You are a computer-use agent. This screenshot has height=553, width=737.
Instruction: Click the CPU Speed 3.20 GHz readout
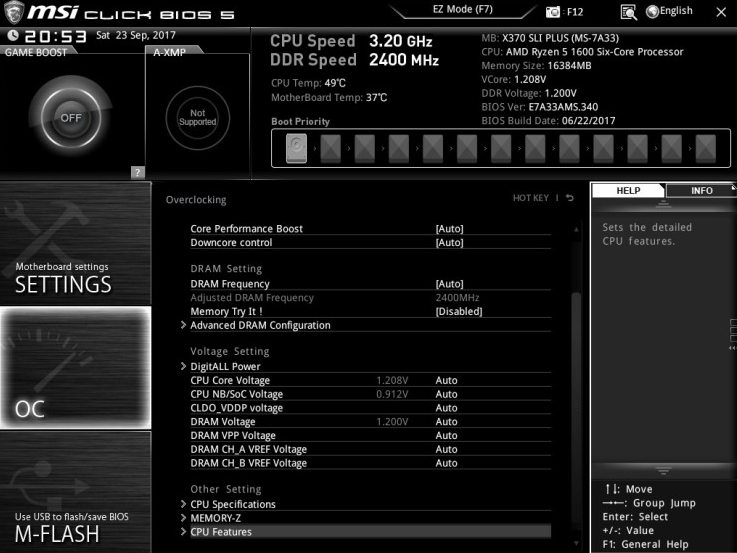[351, 41]
